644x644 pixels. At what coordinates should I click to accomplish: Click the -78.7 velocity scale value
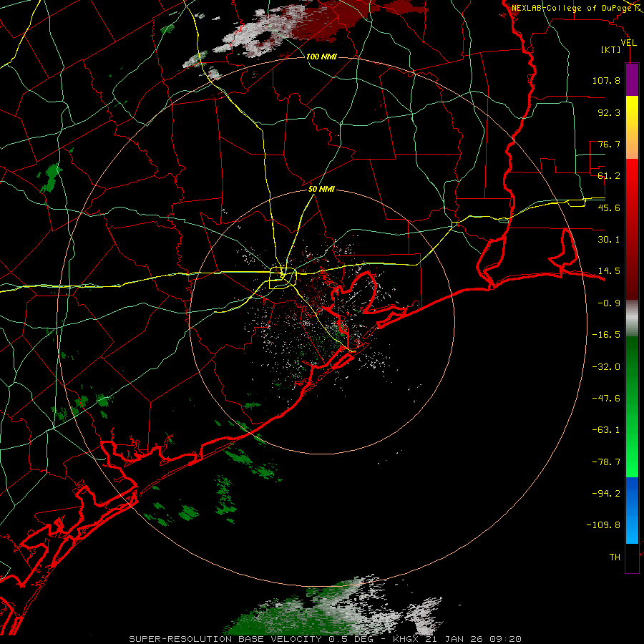[x=606, y=462]
